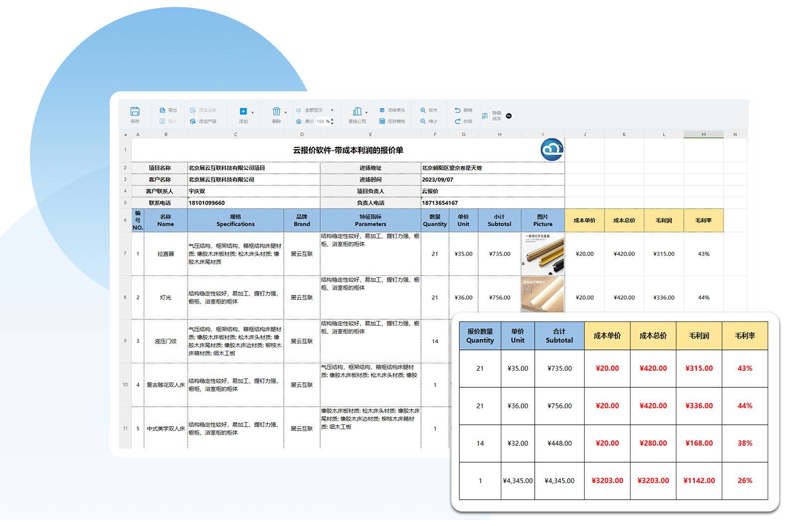Click the 另存模板 save template button

[x=393, y=121]
